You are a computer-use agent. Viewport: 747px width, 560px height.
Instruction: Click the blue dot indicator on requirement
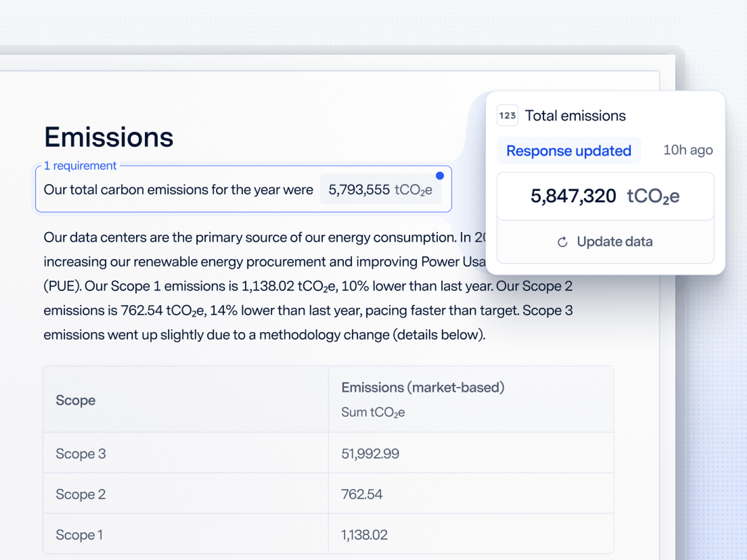[440, 176]
